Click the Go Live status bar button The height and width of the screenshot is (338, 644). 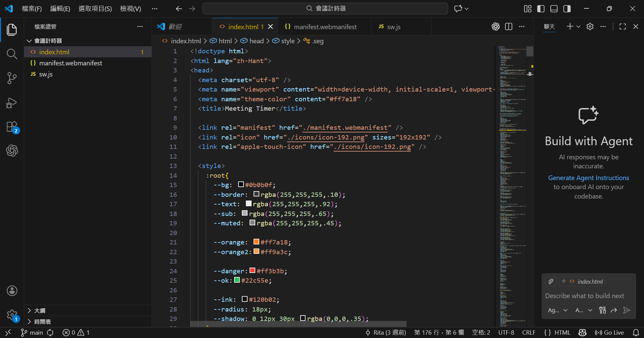(609, 332)
